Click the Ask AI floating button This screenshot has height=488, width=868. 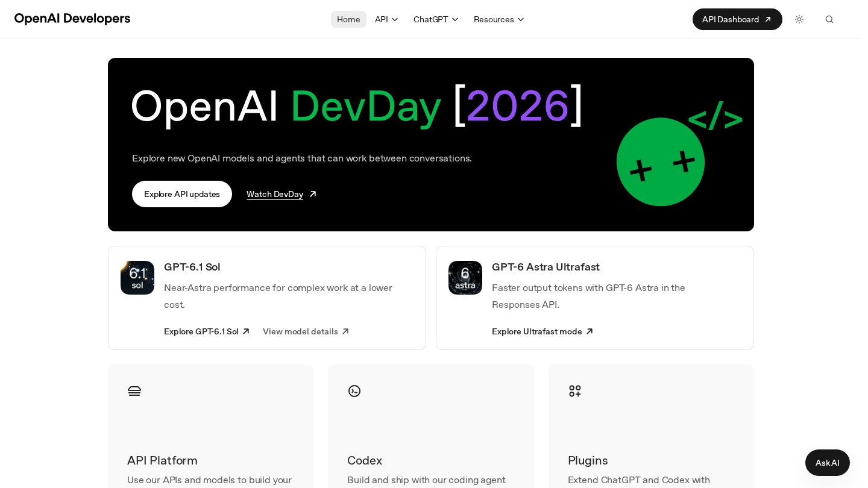[828, 463]
